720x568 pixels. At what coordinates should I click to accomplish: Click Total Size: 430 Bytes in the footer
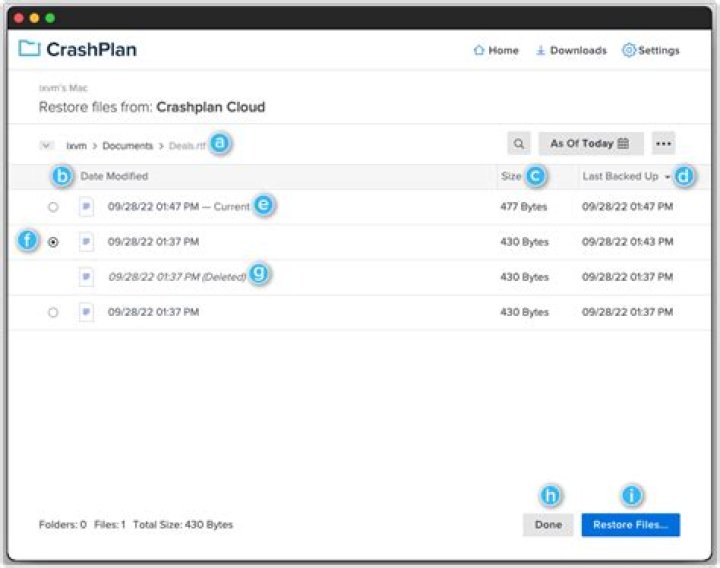(183, 524)
